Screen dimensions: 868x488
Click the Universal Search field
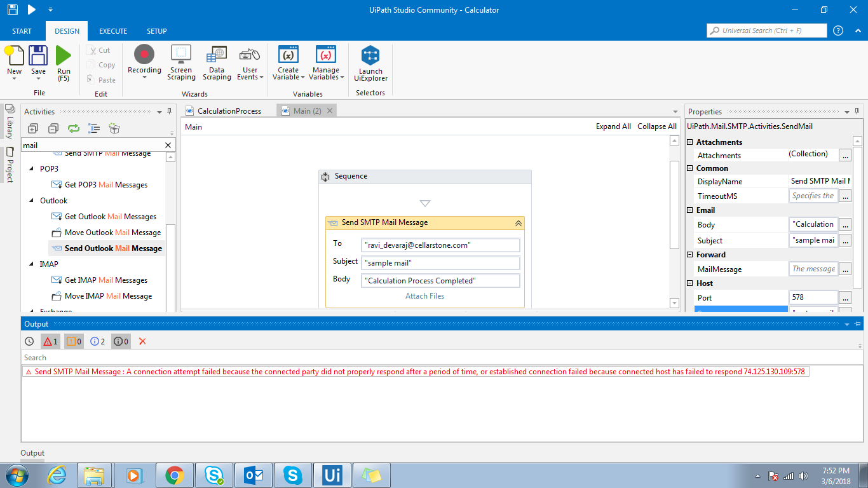pyautogui.click(x=767, y=30)
